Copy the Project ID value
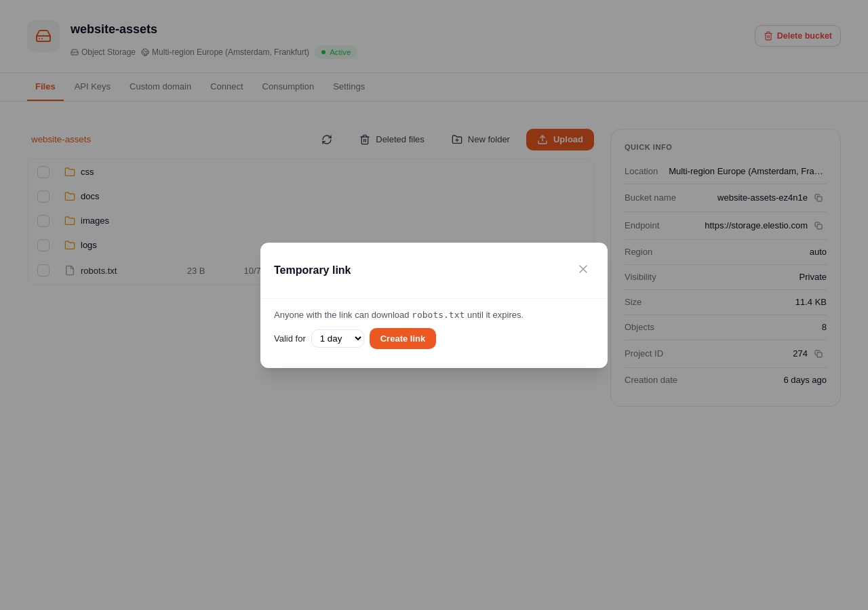 (x=818, y=354)
